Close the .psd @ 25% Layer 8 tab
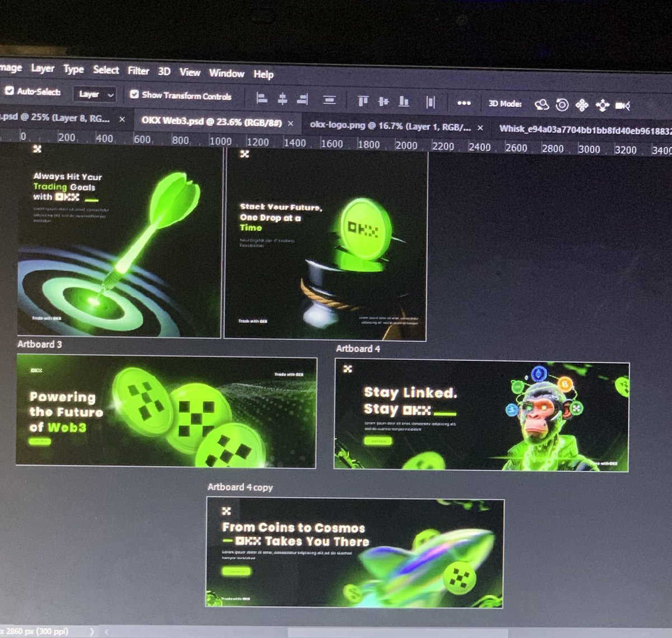This screenshot has width=672, height=638. pyautogui.click(x=122, y=119)
